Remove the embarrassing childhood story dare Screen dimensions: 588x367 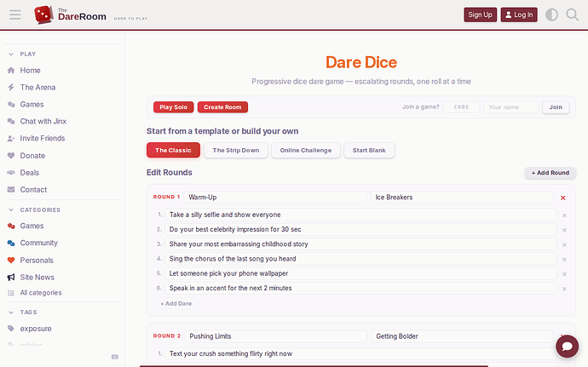(564, 244)
